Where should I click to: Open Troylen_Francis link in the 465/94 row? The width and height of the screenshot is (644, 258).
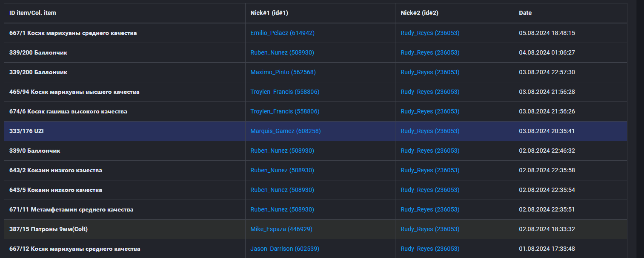coord(284,92)
